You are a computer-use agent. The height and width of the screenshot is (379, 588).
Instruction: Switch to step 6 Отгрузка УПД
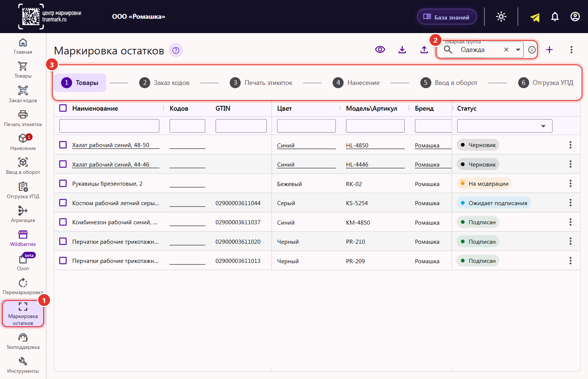546,83
